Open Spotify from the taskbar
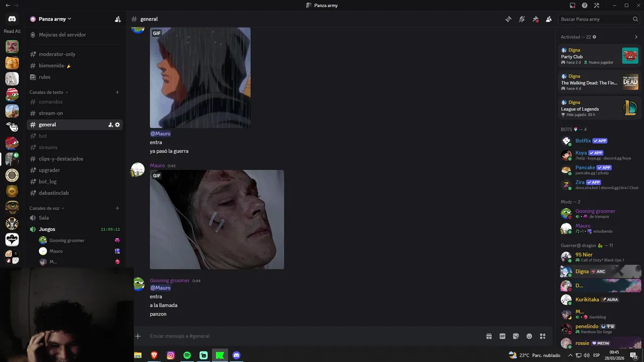 coord(187,355)
